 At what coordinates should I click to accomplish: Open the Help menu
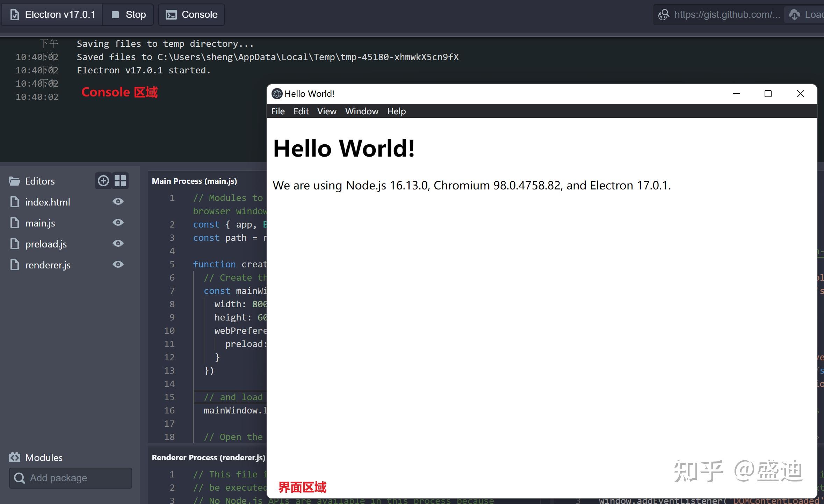pos(396,111)
